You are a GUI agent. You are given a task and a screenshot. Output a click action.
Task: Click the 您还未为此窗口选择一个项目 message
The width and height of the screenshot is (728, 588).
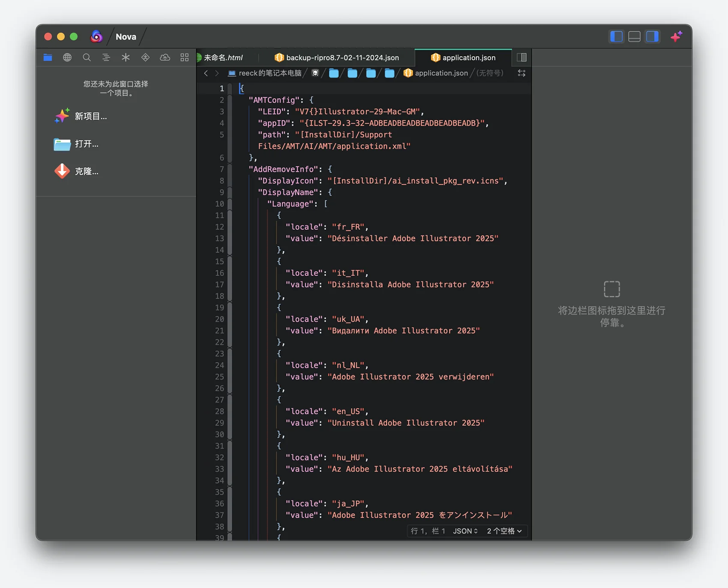pyautogui.click(x=116, y=88)
